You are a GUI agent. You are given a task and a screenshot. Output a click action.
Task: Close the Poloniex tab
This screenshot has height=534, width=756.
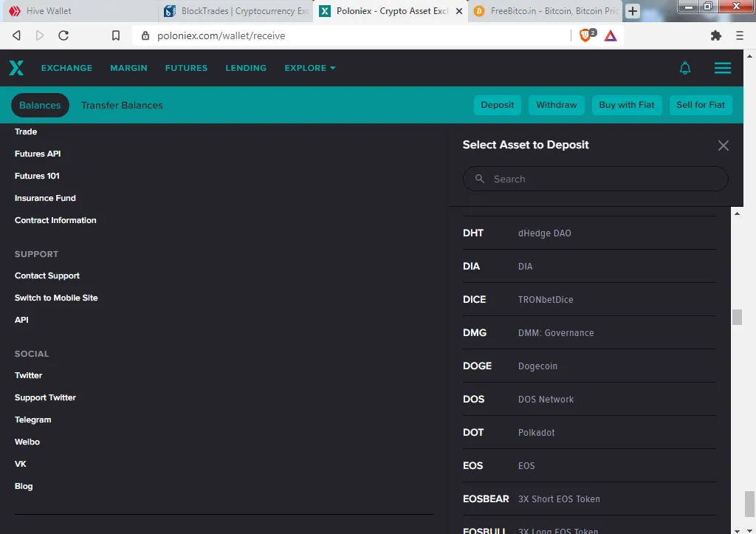pyautogui.click(x=459, y=11)
